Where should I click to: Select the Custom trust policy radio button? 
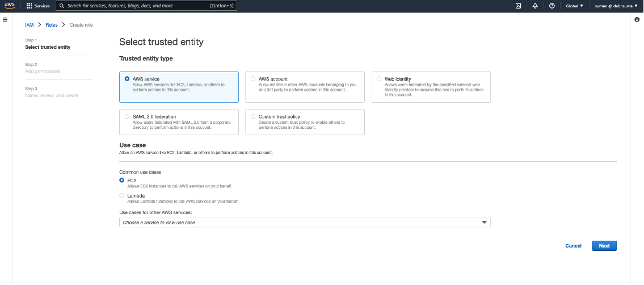253,116
